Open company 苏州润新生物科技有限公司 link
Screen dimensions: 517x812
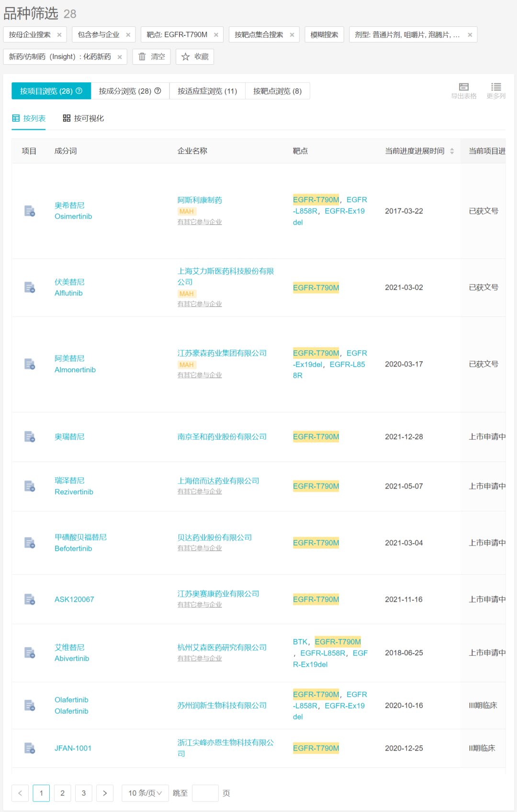222,706
